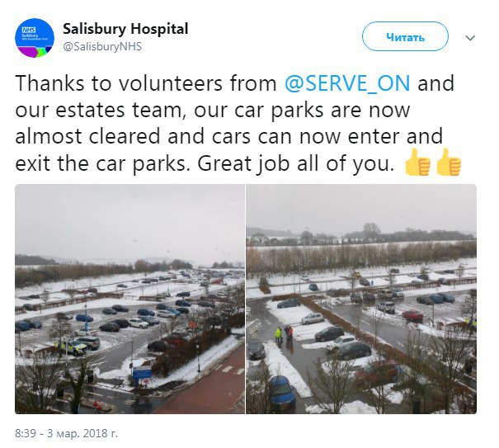Image resolution: width=499 pixels, height=448 pixels.
Task: Click the Salisbury Hospital display name
Action: [x=125, y=29]
